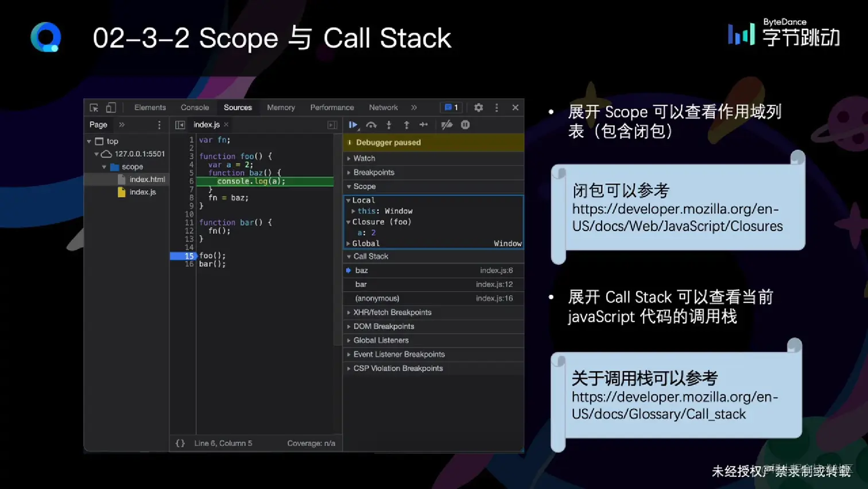Image resolution: width=868 pixels, height=489 pixels.
Task: Open the console messages badge showing 1
Action: pos(451,107)
